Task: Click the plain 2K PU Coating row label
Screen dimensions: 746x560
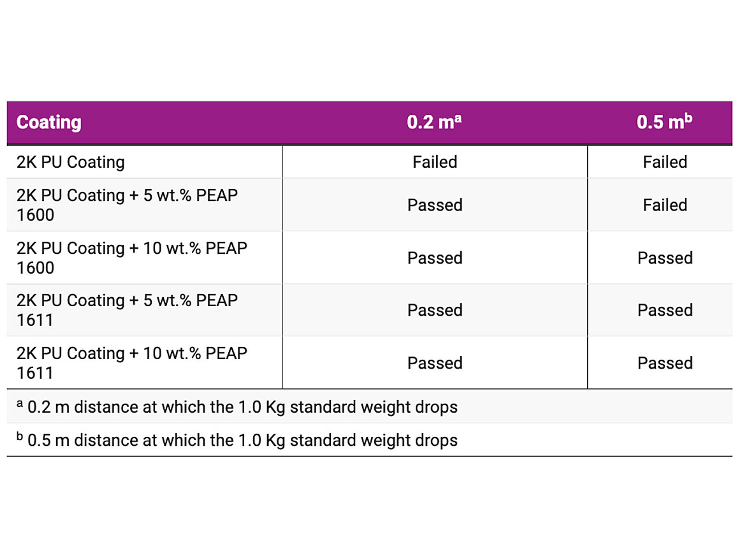Action: [71, 162]
